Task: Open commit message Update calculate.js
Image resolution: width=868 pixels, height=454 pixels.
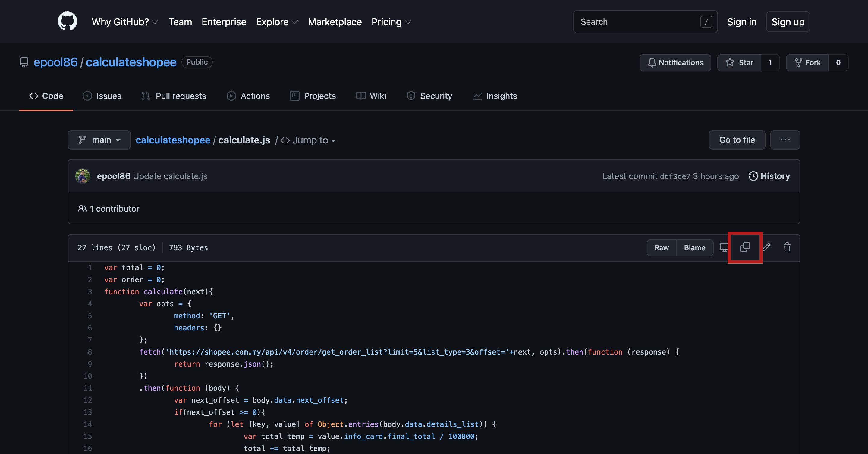Action: [170, 176]
